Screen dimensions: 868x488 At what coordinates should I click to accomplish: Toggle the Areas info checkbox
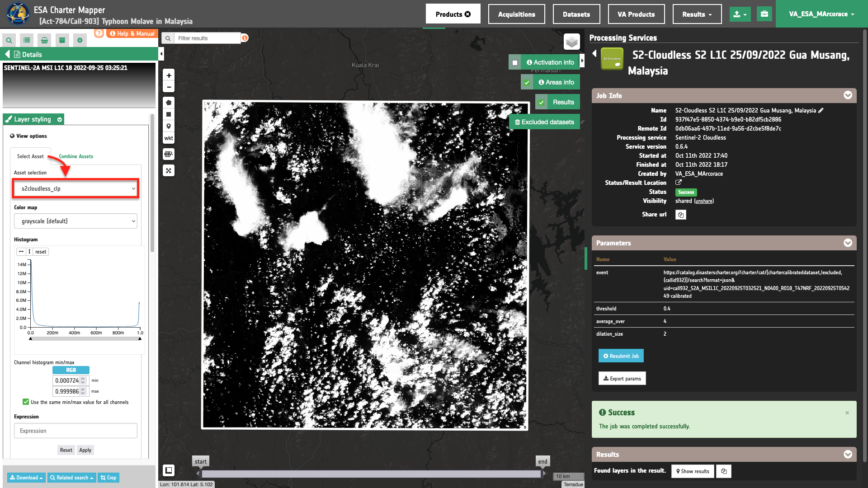click(527, 83)
